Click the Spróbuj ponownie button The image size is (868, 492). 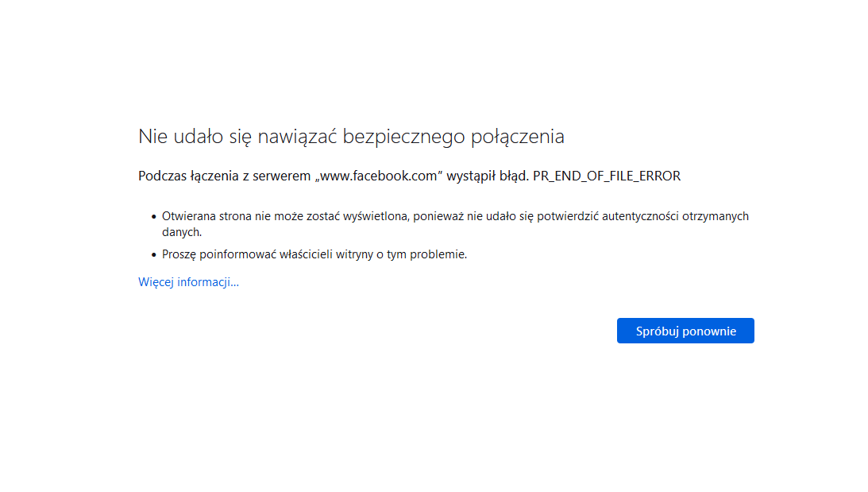click(685, 331)
